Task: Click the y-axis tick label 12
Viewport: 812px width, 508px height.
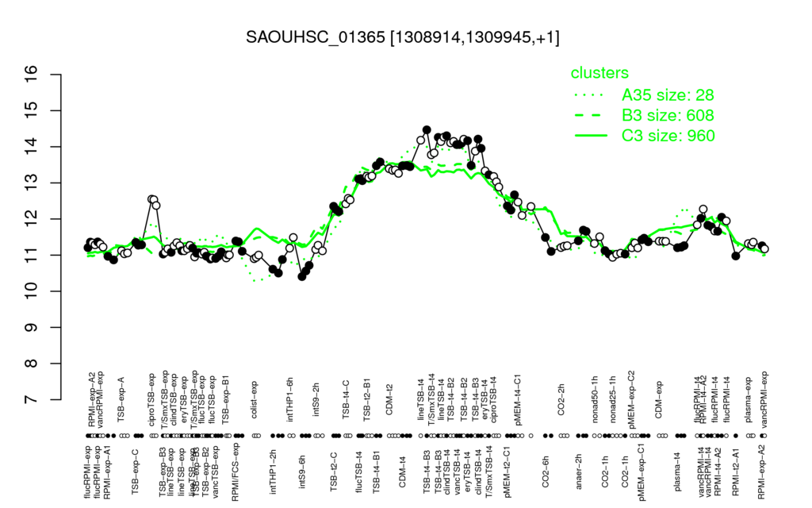Action: (32, 219)
